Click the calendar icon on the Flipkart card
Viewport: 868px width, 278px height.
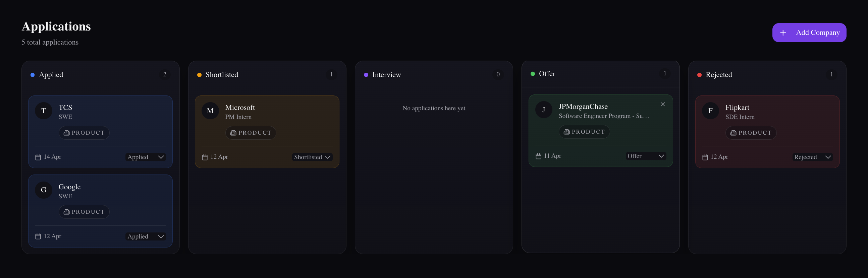pyautogui.click(x=705, y=157)
